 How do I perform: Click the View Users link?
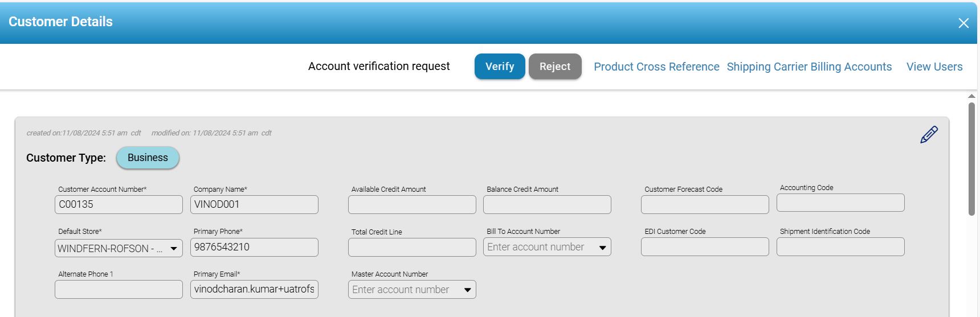click(x=934, y=67)
